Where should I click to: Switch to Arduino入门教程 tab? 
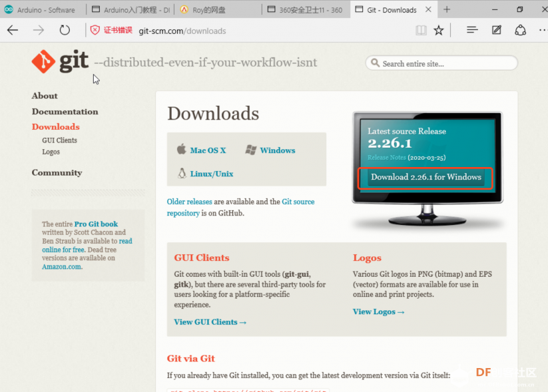(131, 10)
